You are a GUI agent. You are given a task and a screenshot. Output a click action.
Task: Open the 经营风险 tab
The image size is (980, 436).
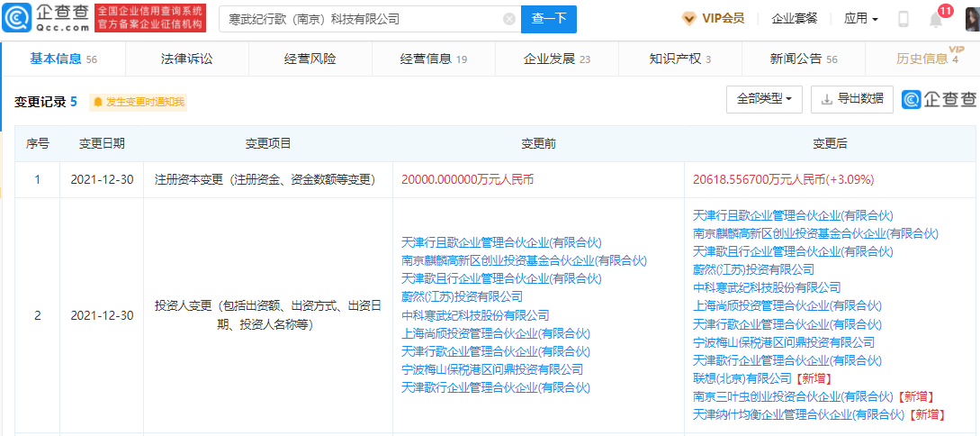310,59
